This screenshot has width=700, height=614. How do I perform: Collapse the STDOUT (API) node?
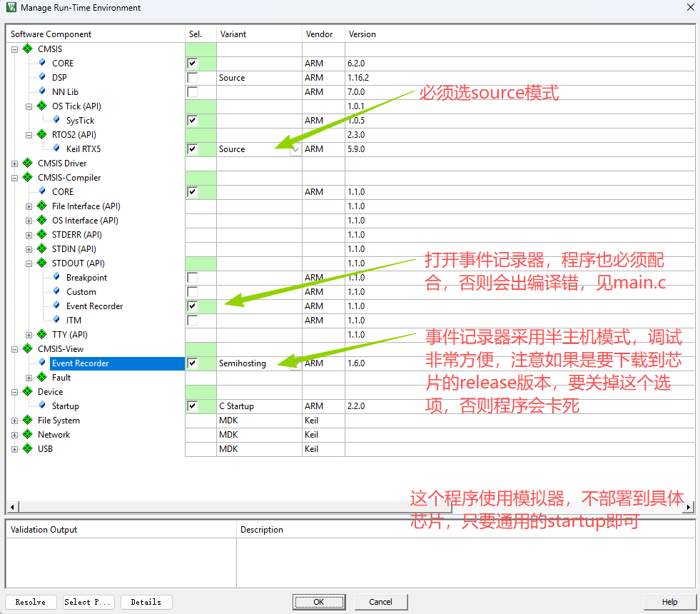tap(29, 264)
